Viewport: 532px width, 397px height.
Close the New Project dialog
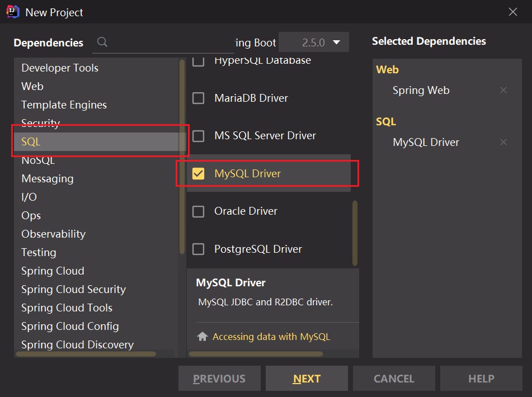coord(512,12)
